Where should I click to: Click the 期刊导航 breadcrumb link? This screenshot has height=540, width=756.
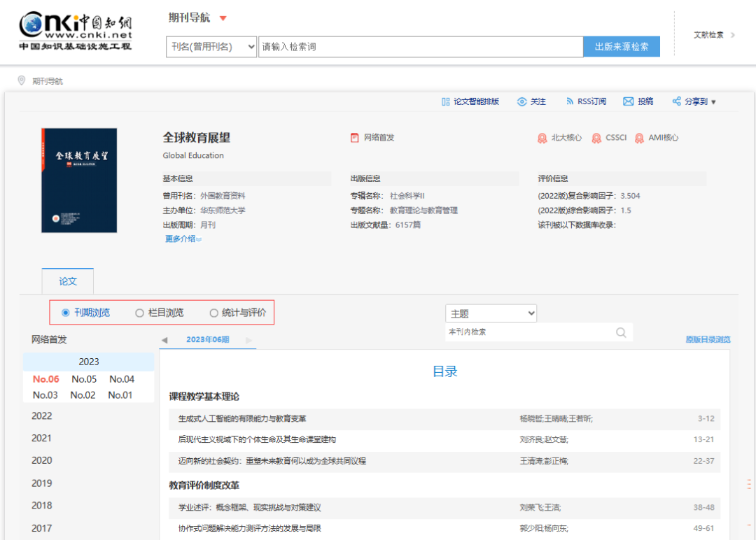(x=48, y=81)
